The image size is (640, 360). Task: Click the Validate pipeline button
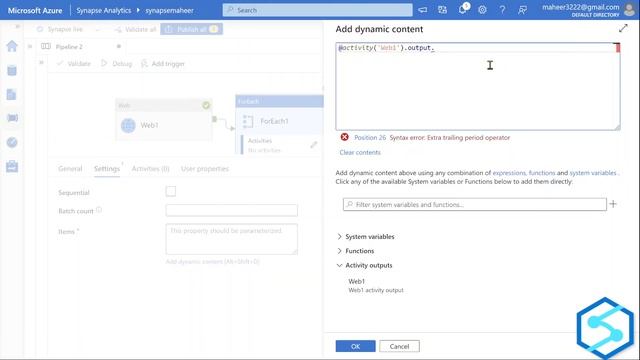pos(74,64)
